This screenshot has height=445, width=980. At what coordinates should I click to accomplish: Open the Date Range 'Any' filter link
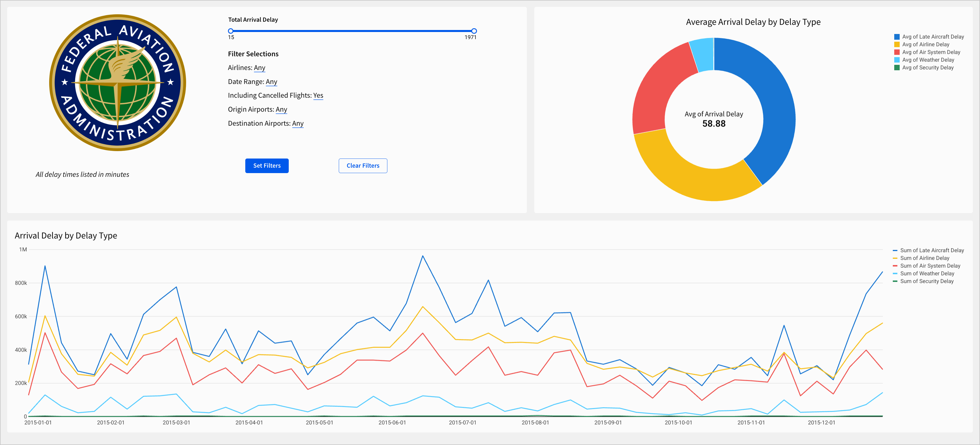coord(271,82)
